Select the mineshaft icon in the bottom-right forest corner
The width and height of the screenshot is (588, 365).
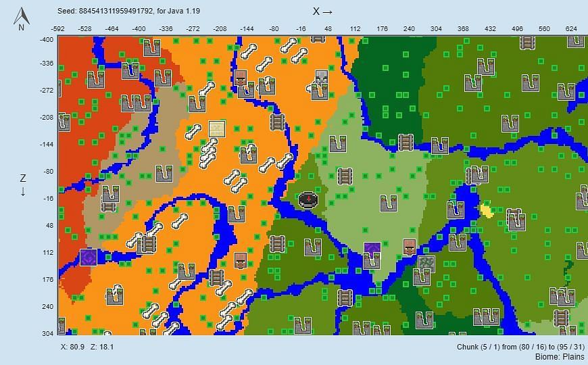tap(561, 318)
